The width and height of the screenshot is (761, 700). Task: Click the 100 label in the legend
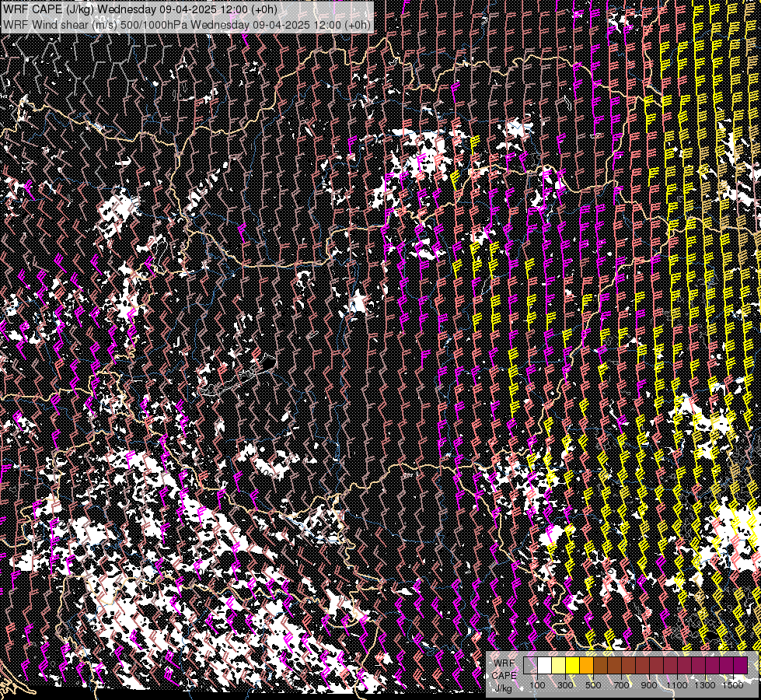click(x=537, y=685)
